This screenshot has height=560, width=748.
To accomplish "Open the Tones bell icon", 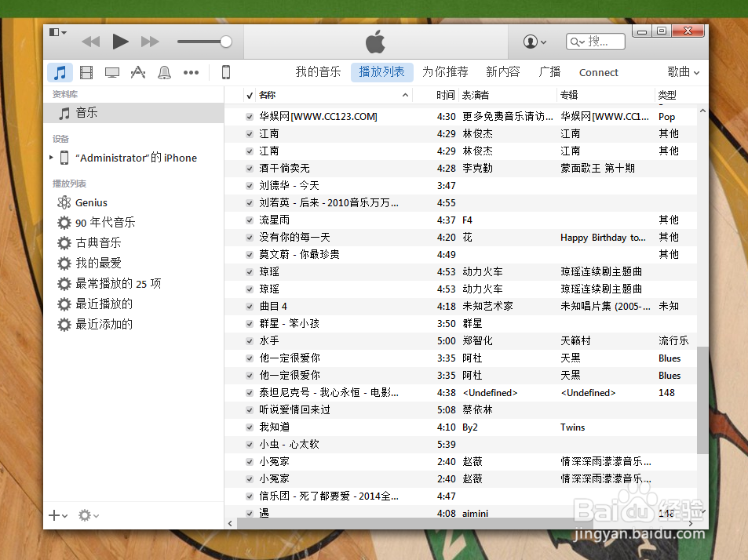I will pos(164,72).
